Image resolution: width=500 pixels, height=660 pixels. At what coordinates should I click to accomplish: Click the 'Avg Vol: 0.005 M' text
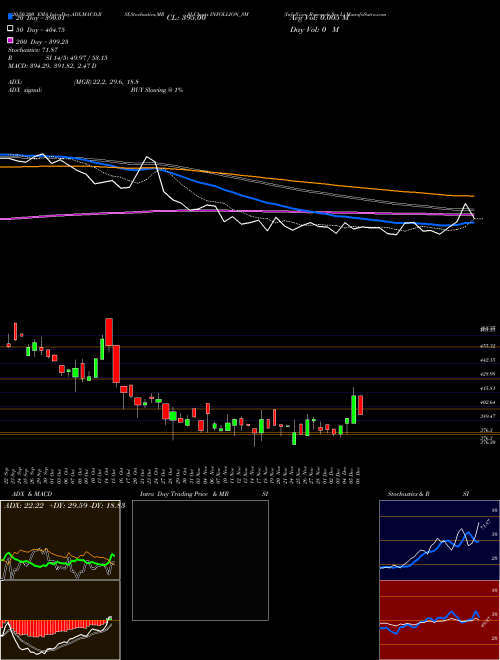pyautogui.click(x=317, y=18)
